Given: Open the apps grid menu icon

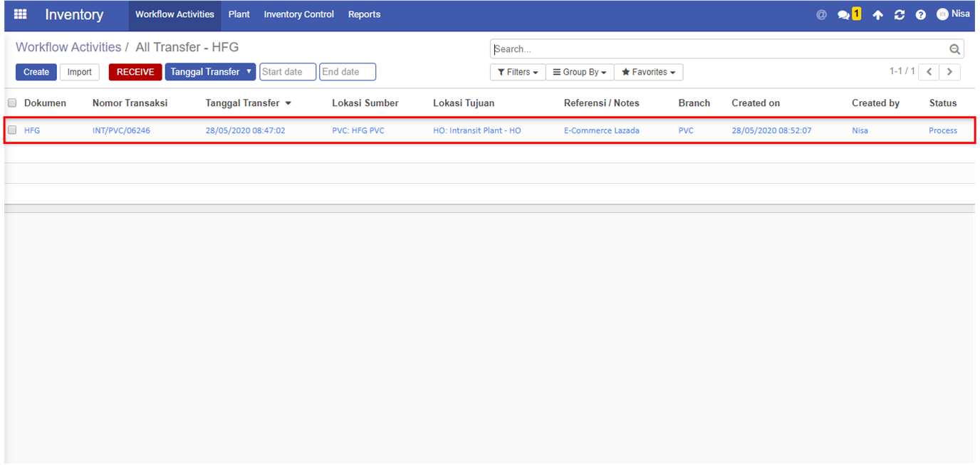Looking at the screenshot, I should pos(20,14).
